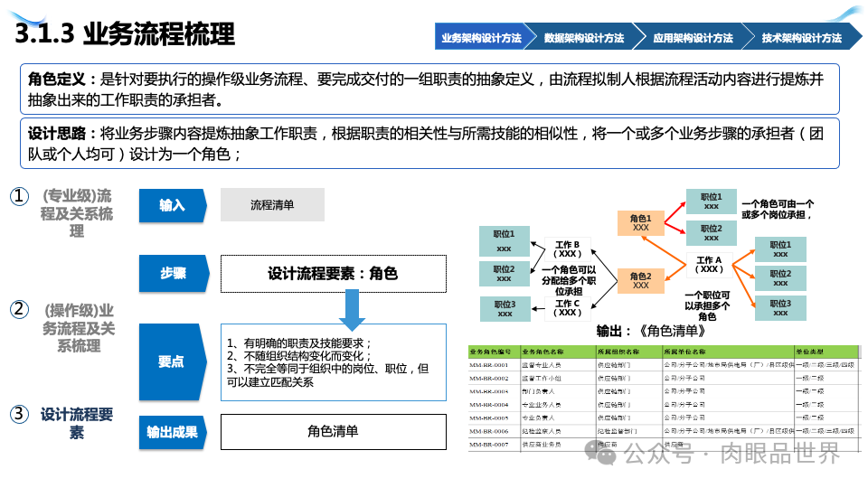
Task: Click the 单位类型 table header
Action: tap(826, 352)
